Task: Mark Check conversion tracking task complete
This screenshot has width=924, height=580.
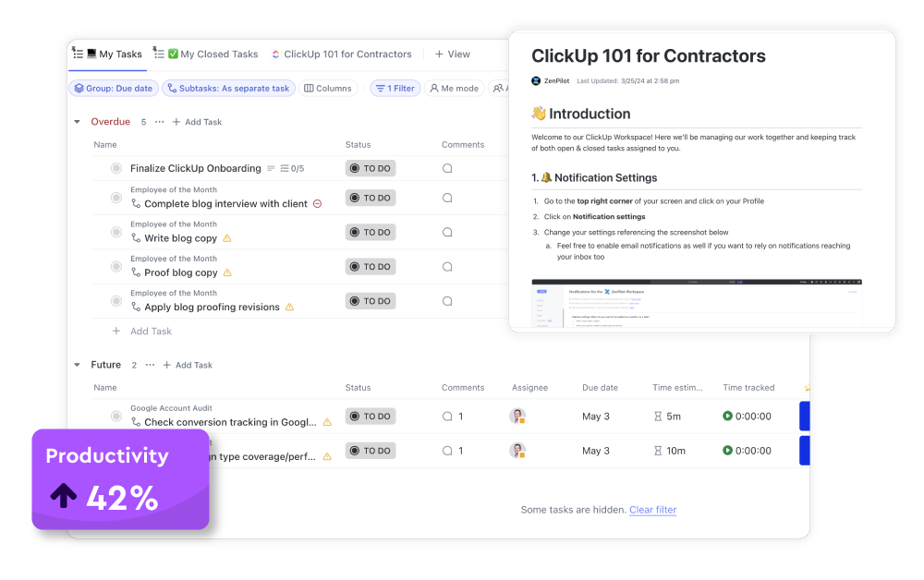Action: point(116,417)
